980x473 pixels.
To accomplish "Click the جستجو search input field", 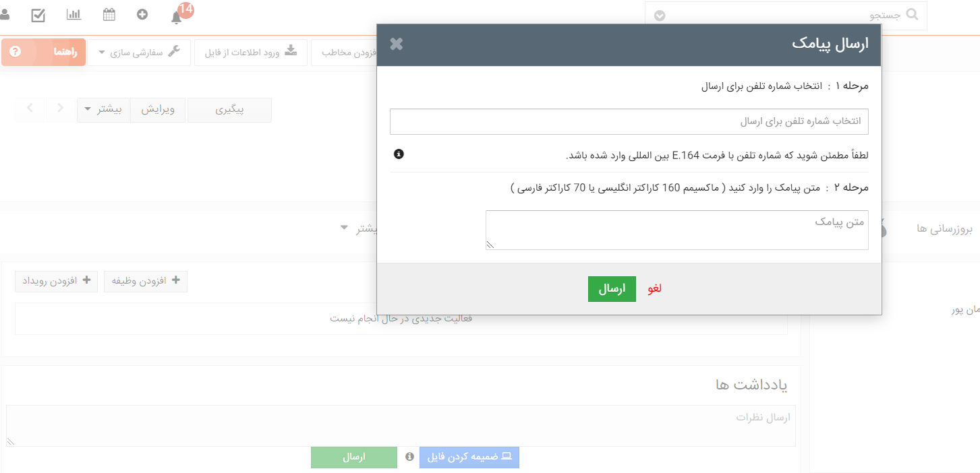I will click(786, 15).
